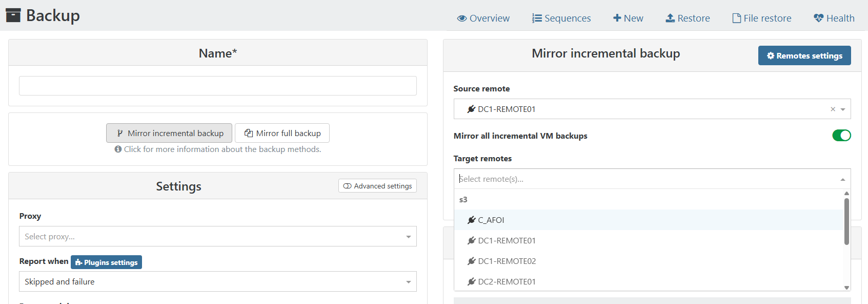Open the Source remote dropdown arrow
The width and height of the screenshot is (868, 304).
[x=843, y=109]
